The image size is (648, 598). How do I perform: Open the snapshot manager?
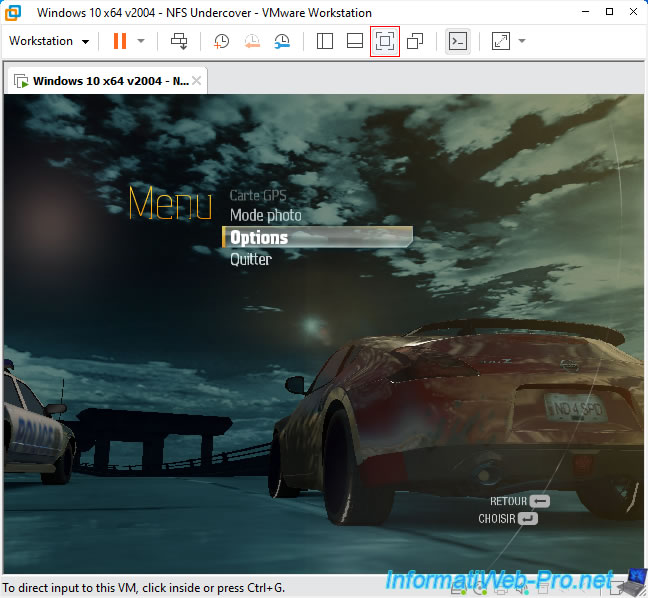tap(282, 41)
